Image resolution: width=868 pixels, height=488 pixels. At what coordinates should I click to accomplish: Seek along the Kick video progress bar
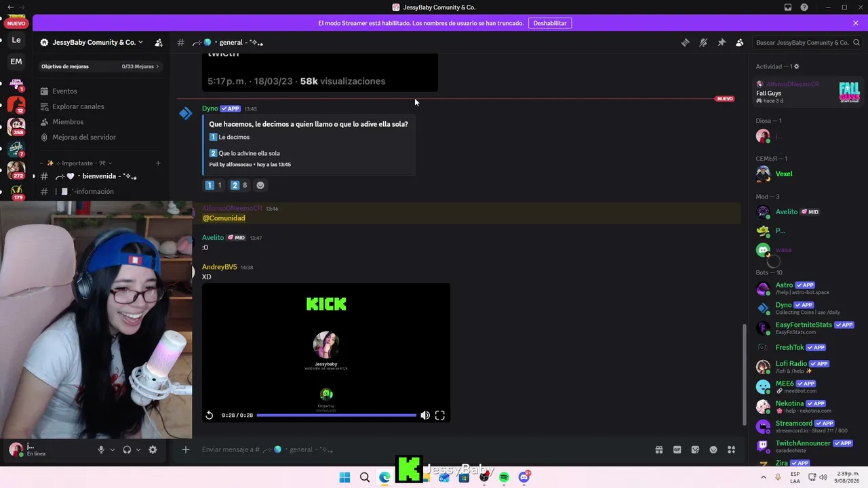pos(336,415)
